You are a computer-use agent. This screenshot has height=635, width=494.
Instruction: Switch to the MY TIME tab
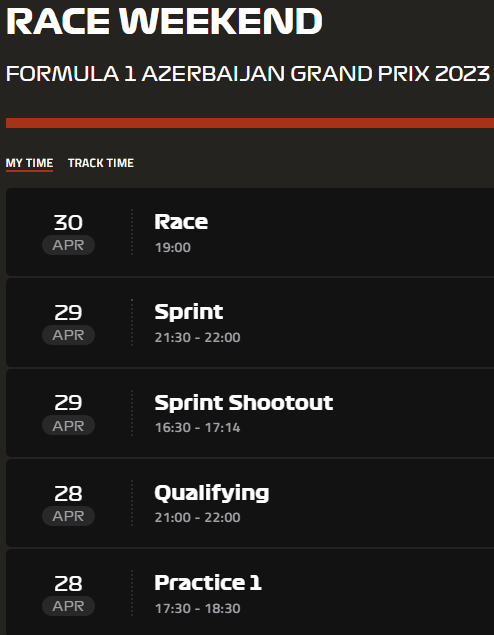(29, 163)
